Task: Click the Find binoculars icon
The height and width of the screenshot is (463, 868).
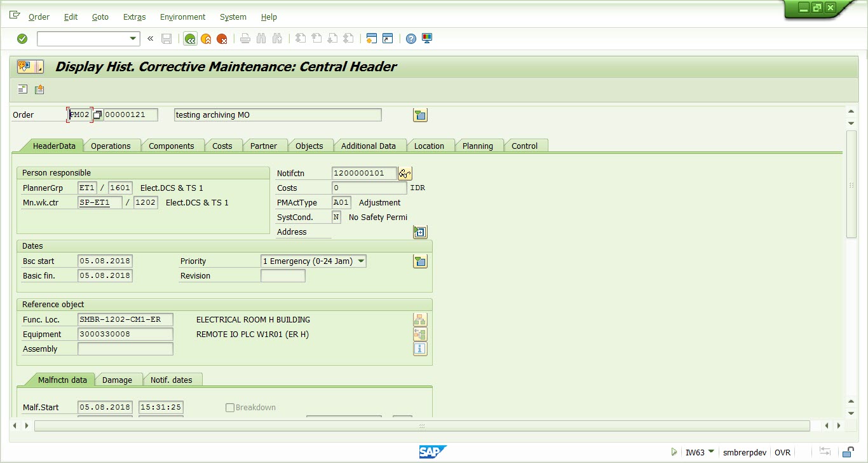Action: coord(261,39)
